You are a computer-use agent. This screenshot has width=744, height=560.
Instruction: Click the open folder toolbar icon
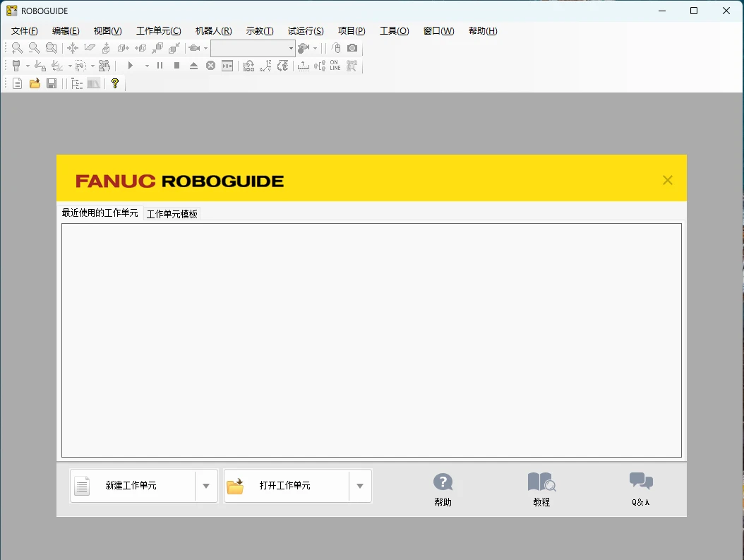point(35,83)
